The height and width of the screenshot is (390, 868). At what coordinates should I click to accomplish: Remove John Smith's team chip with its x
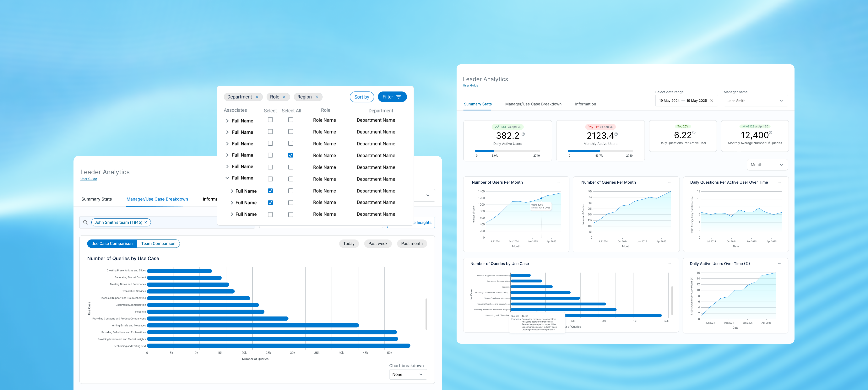(146, 222)
